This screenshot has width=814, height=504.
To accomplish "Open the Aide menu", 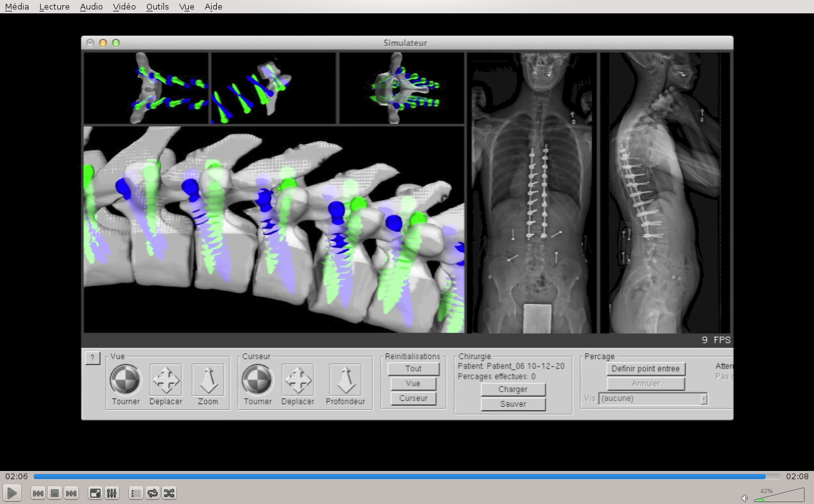I will tap(213, 6).
